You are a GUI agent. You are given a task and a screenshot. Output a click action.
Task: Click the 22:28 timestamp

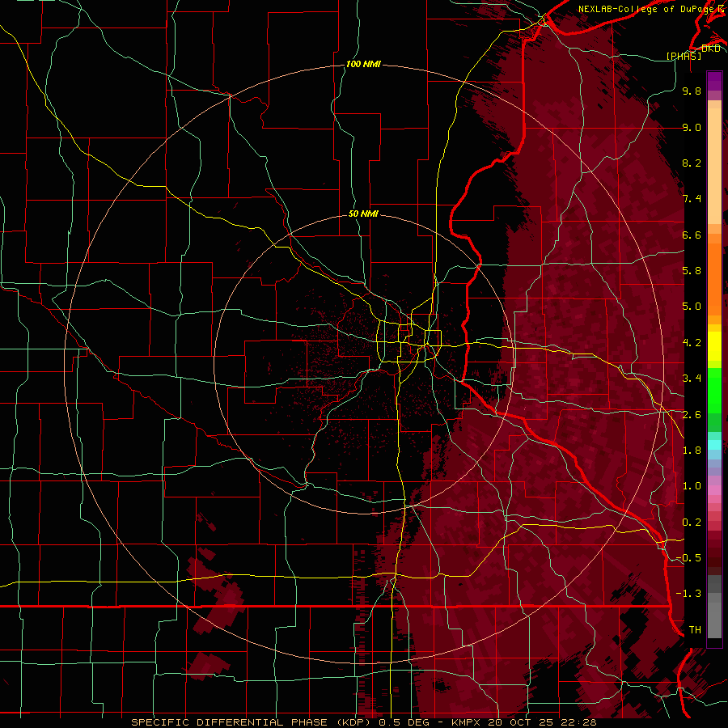tap(580, 722)
